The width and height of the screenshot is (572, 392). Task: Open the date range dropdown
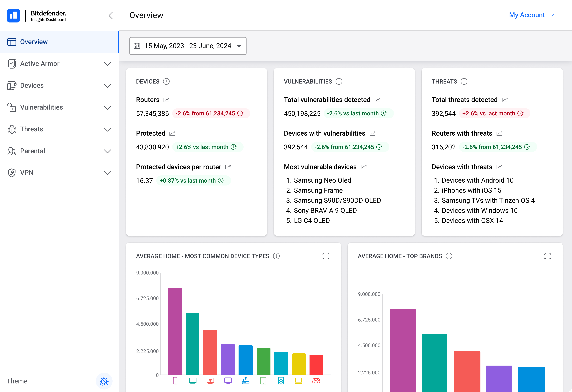[188, 46]
